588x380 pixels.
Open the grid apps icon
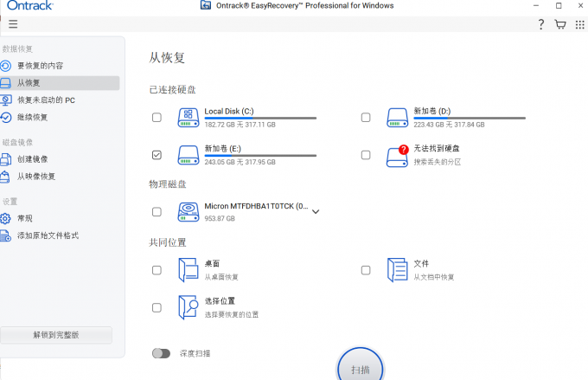click(x=579, y=24)
